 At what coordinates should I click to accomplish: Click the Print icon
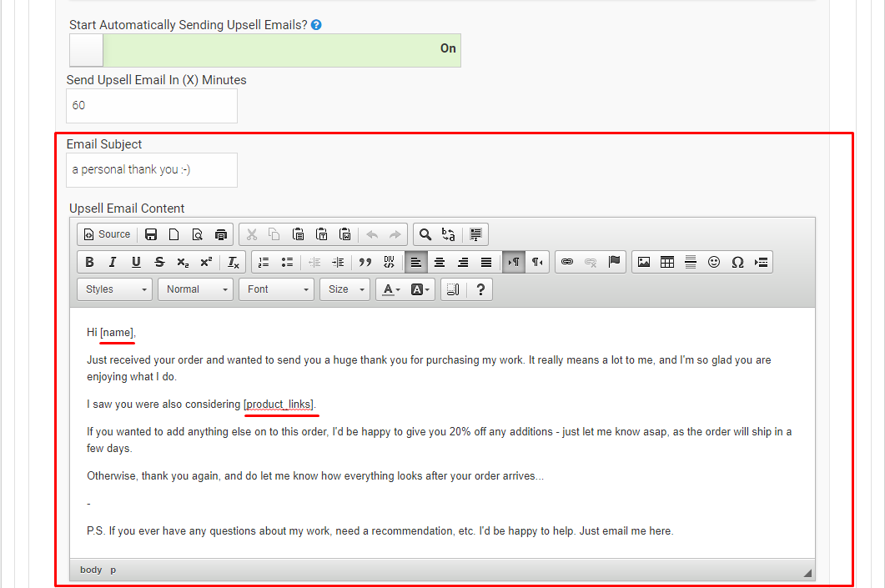(x=221, y=234)
